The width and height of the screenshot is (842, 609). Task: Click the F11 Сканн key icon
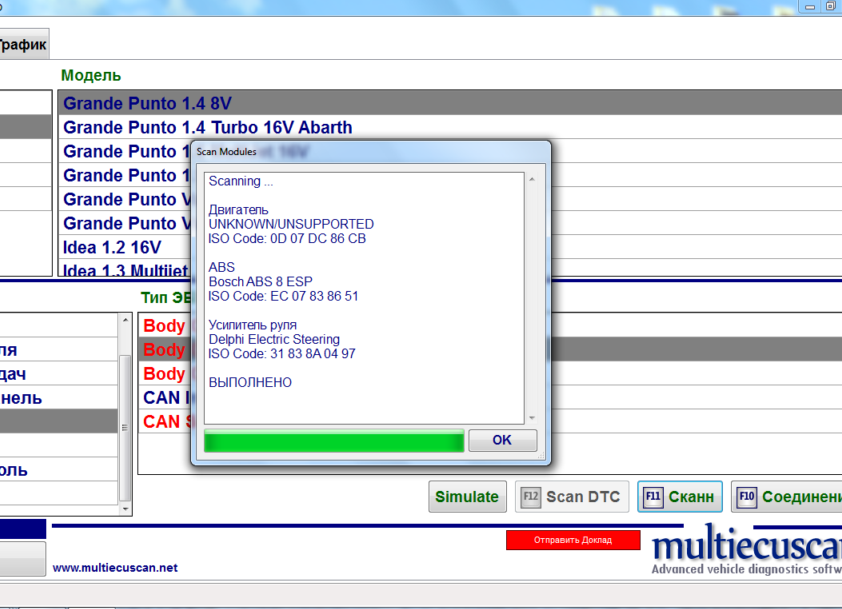653,497
